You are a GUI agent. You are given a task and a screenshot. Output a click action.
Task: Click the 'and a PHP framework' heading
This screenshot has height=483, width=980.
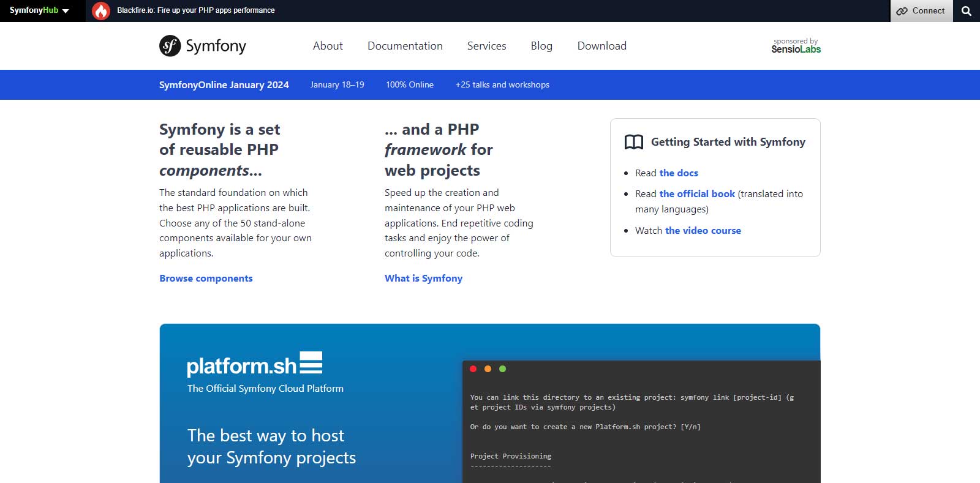[439, 150]
